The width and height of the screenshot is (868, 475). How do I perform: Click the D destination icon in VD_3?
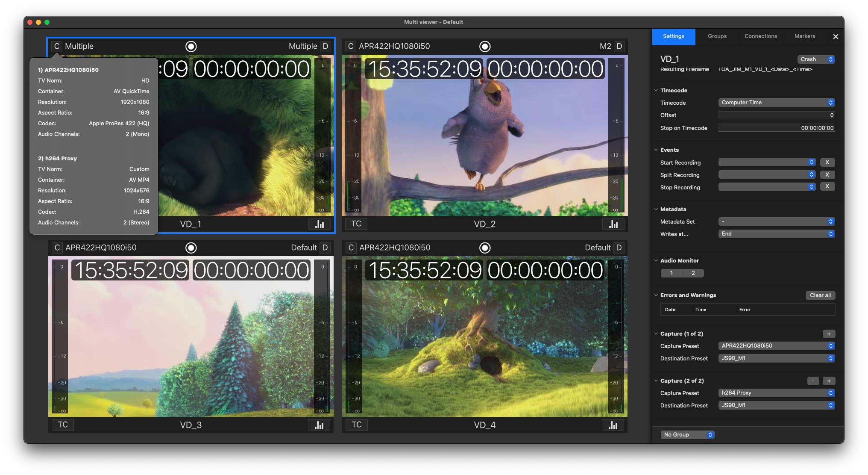point(325,248)
